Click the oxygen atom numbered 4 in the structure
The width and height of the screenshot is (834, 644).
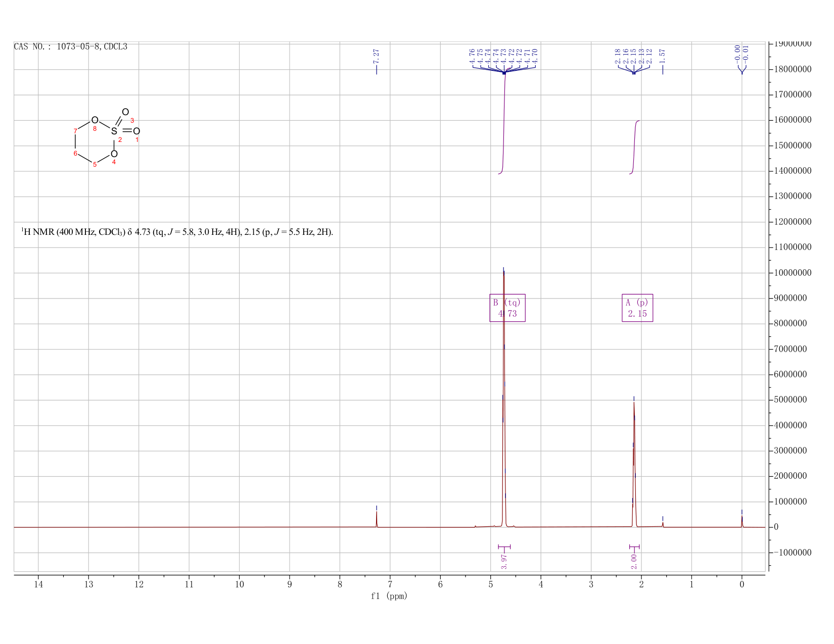(114, 154)
